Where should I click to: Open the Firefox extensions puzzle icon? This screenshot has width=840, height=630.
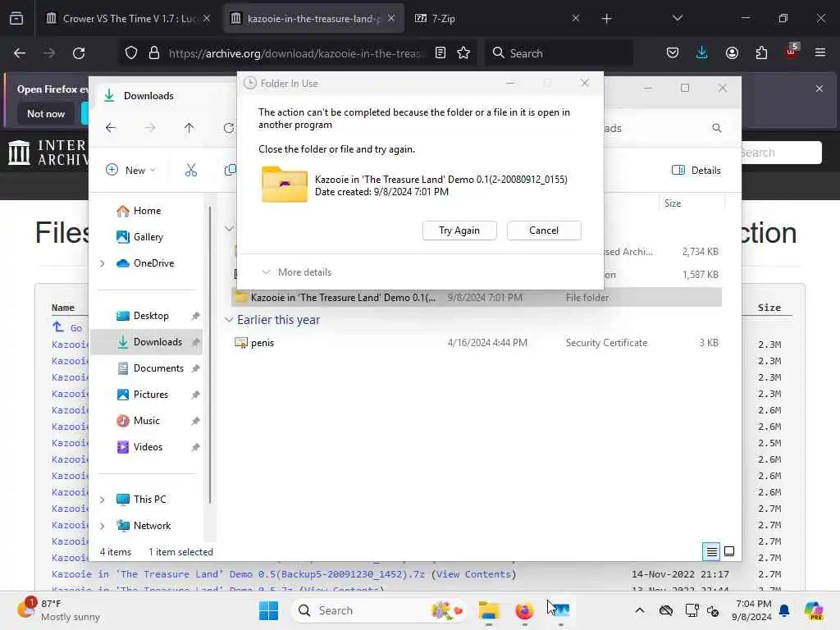click(761, 53)
